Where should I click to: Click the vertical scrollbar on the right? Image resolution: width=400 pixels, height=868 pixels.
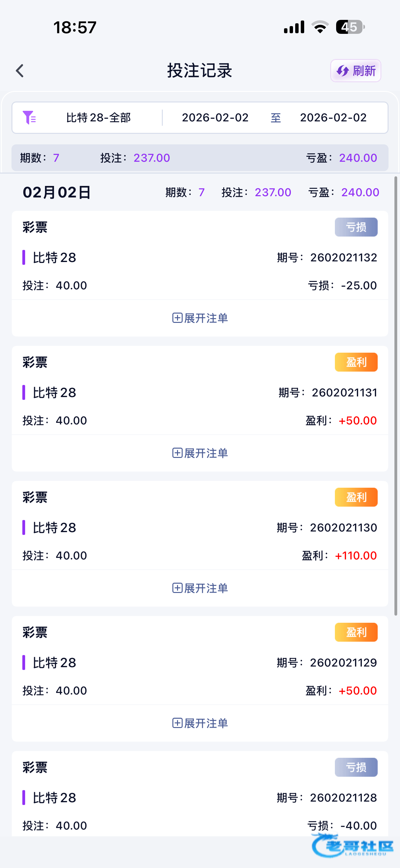(x=396, y=394)
